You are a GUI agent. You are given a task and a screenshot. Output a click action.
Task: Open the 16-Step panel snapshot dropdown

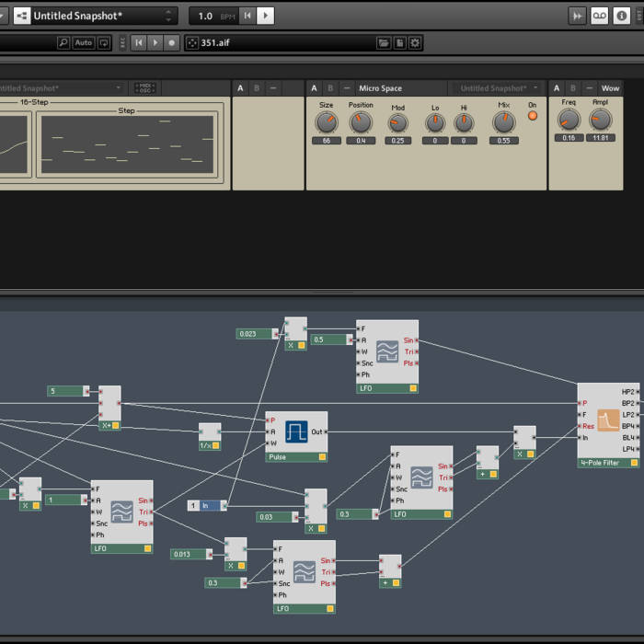tap(60, 88)
